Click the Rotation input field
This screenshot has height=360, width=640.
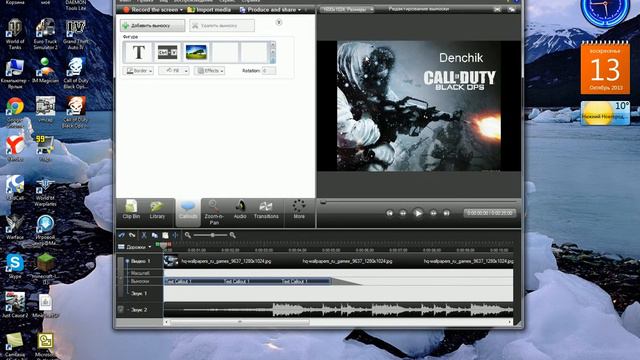269,71
